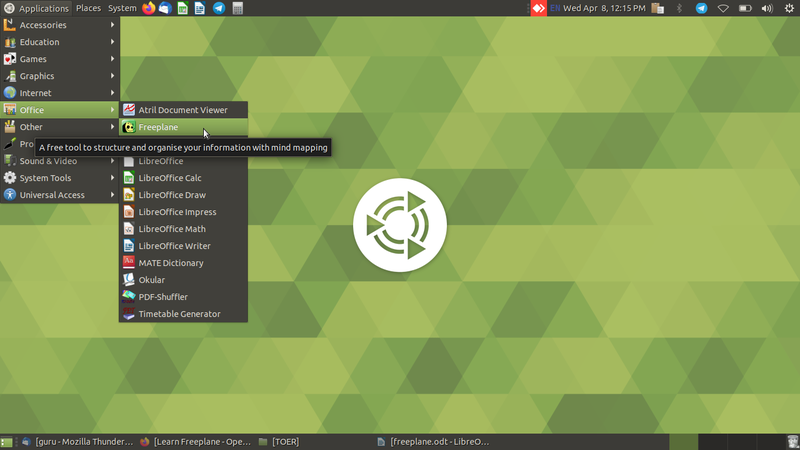Expand the System Tools submenu

(60, 178)
